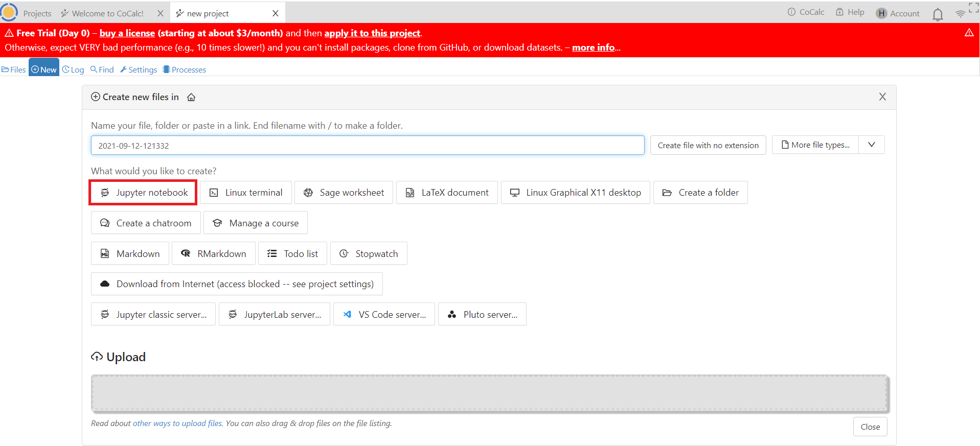Close the new project tab
Screen dimensions: 980x446
pyautogui.click(x=276, y=14)
